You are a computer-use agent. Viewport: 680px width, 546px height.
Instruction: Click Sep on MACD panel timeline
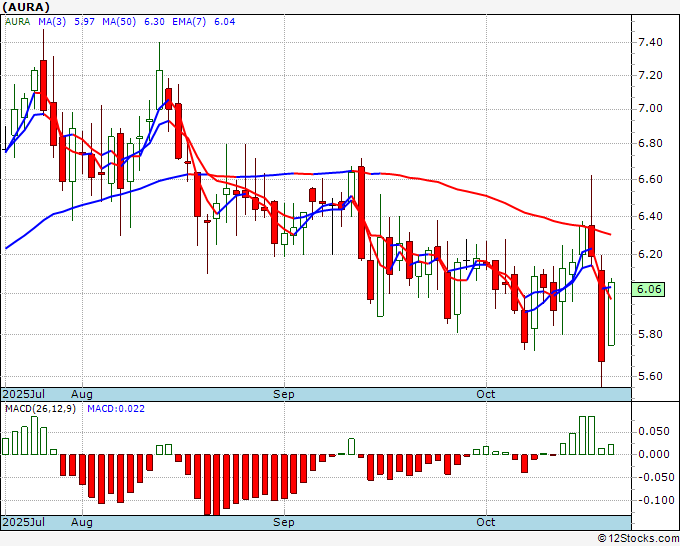coord(284,522)
